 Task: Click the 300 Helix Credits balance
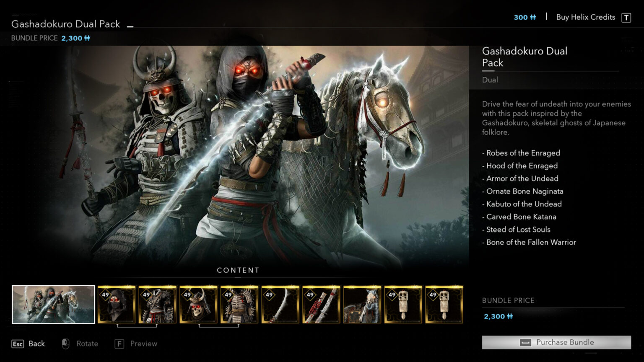[x=524, y=17]
